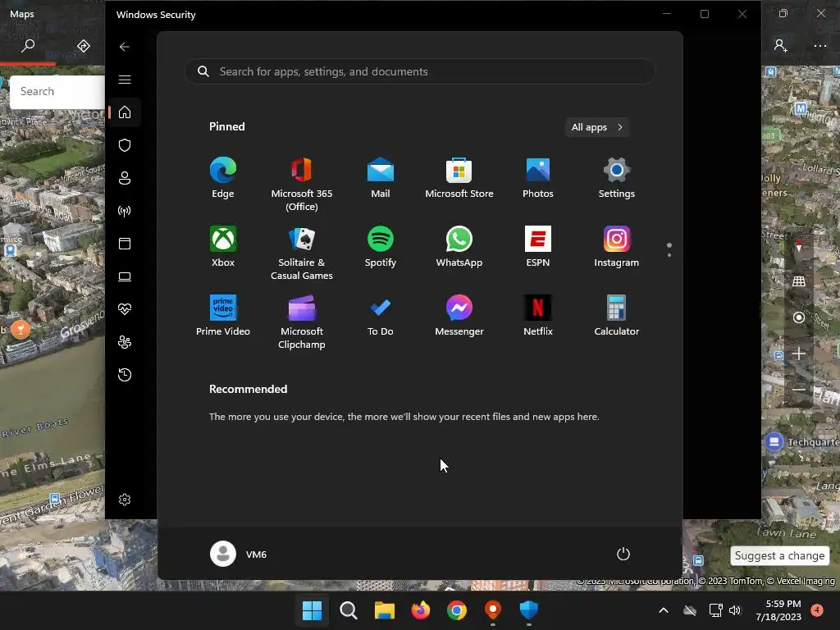This screenshot has width=840, height=630.
Task: Launch Google Chrome from the taskbar
Action: (x=456, y=610)
